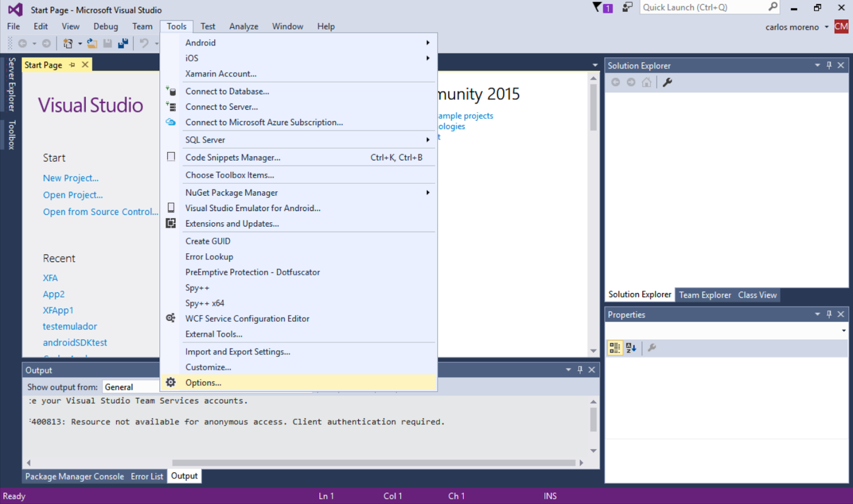Open the Properties object selector dropdown
Image resolution: width=853 pixels, height=504 pixels.
pos(843,331)
